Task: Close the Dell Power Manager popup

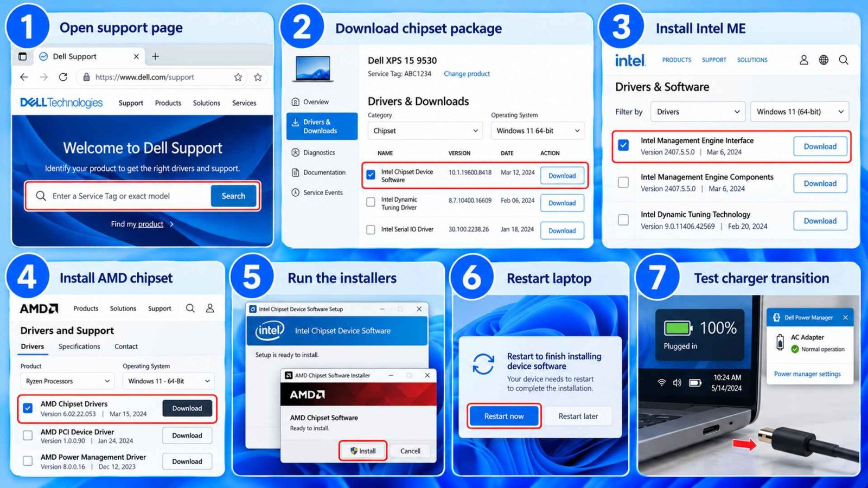Action: pyautogui.click(x=845, y=317)
